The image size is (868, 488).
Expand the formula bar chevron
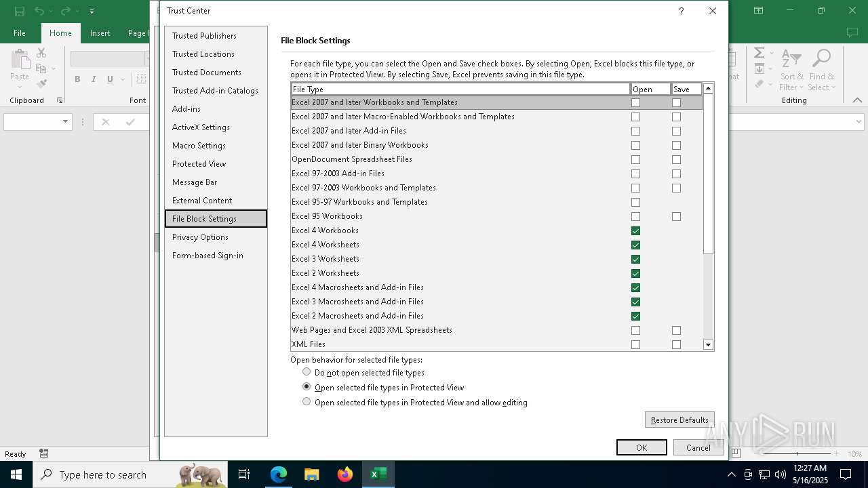click(859, 122)
